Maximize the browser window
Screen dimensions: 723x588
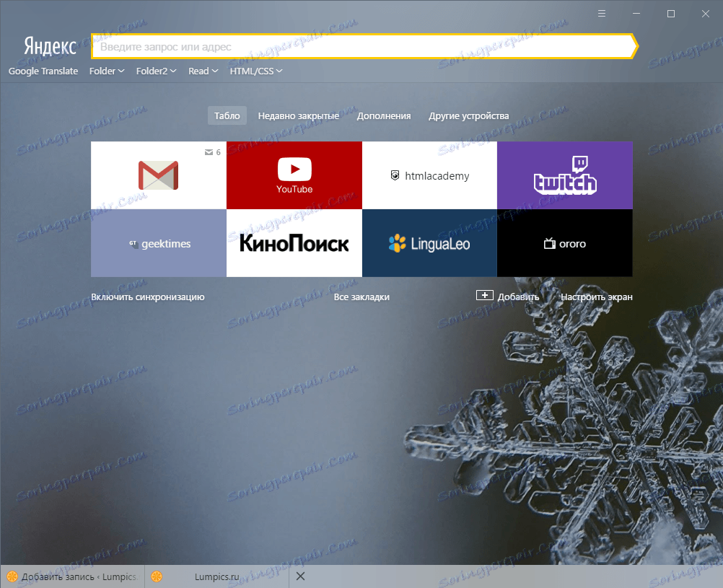point(671,14)
